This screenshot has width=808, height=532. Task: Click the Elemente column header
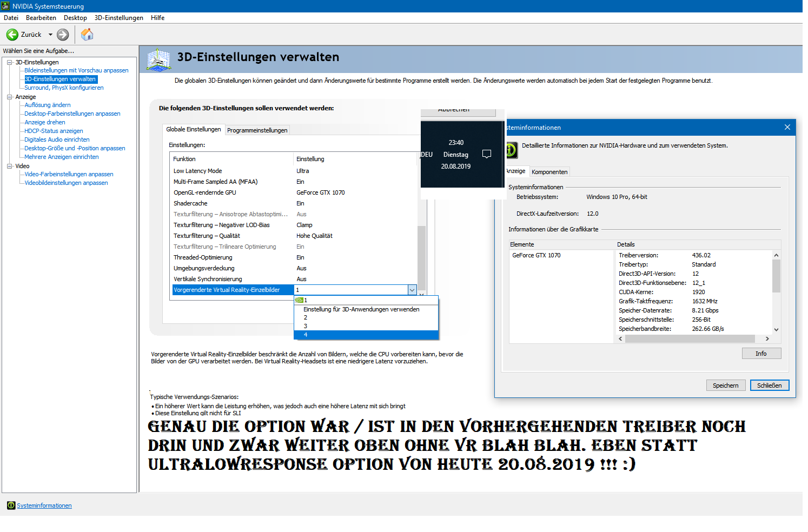pos(561,244)
